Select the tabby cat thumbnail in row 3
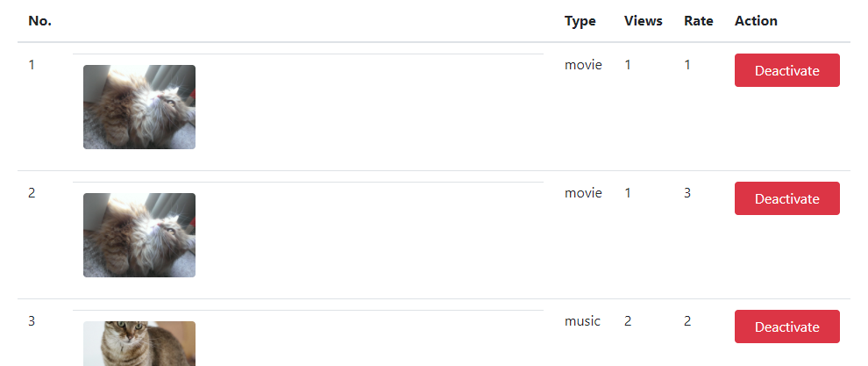Screen dimensions: 868x366 point(139,344)
